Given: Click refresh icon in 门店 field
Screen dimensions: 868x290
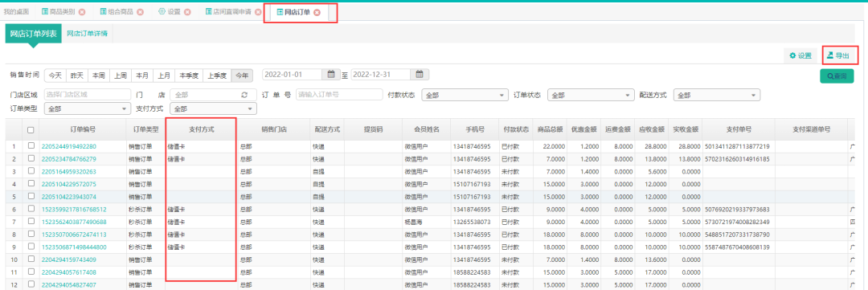Looking at the screenshot, I should tap(244, 95).
